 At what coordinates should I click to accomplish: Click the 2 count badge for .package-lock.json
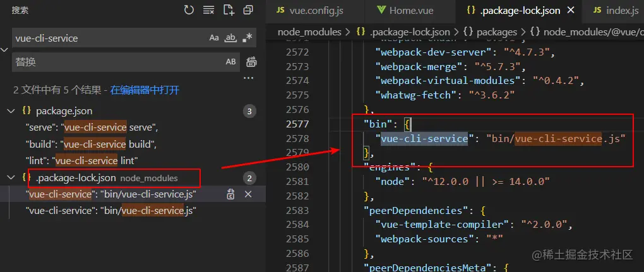click(249, 178)
